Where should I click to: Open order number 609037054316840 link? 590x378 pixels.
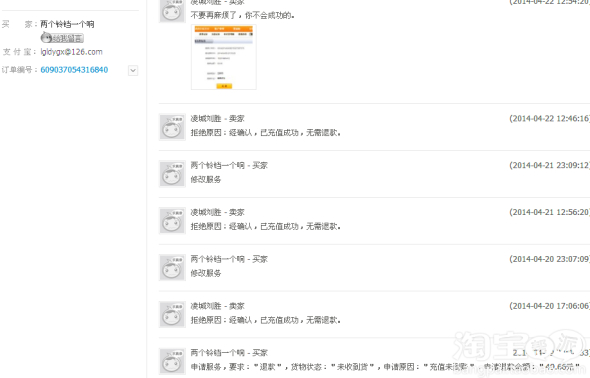(74, 70)
